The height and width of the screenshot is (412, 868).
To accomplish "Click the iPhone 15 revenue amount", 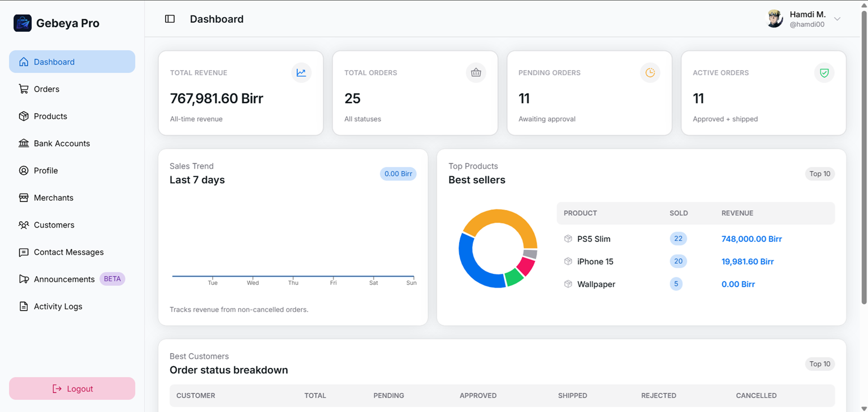I will [748, 261].
